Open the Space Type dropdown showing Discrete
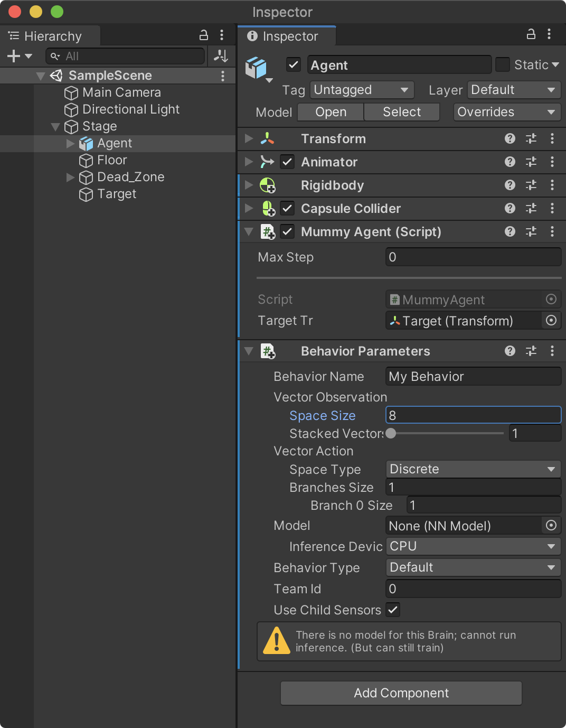Image resolution: width=566 pixels, height=728 pixels. [473, 469]
